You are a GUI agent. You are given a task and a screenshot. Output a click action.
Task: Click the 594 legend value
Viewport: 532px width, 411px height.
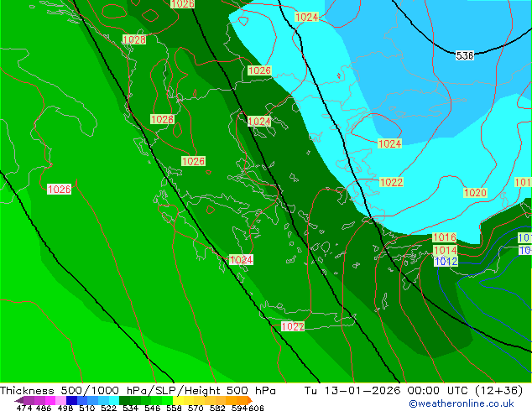(x=239, y=408)
